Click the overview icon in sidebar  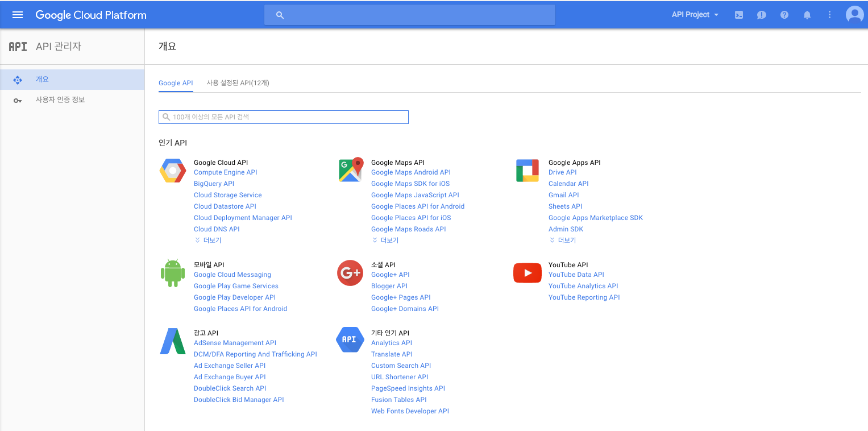point(18,80)
